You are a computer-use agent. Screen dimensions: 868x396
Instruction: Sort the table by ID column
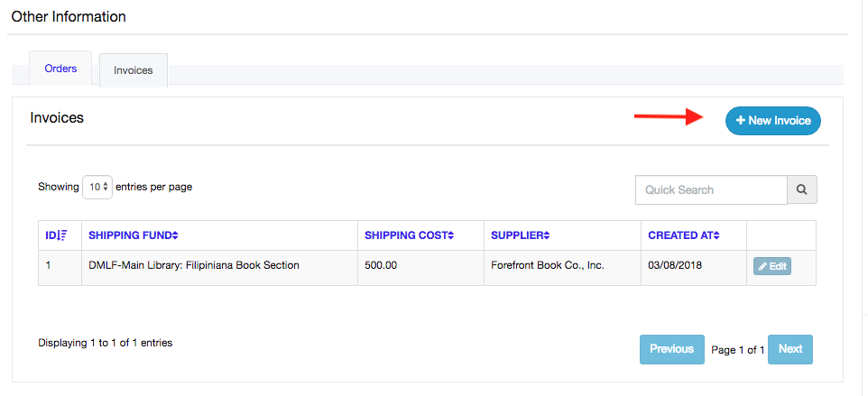(56, 235)
